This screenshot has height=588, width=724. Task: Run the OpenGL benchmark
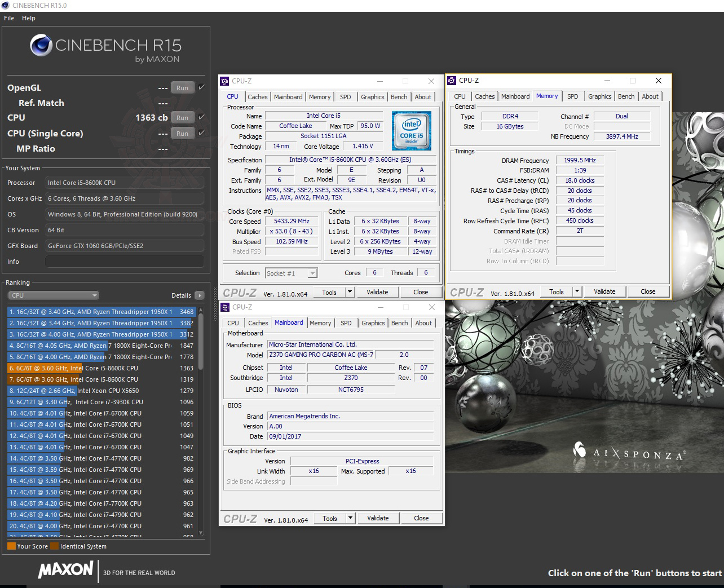point(182,87)
